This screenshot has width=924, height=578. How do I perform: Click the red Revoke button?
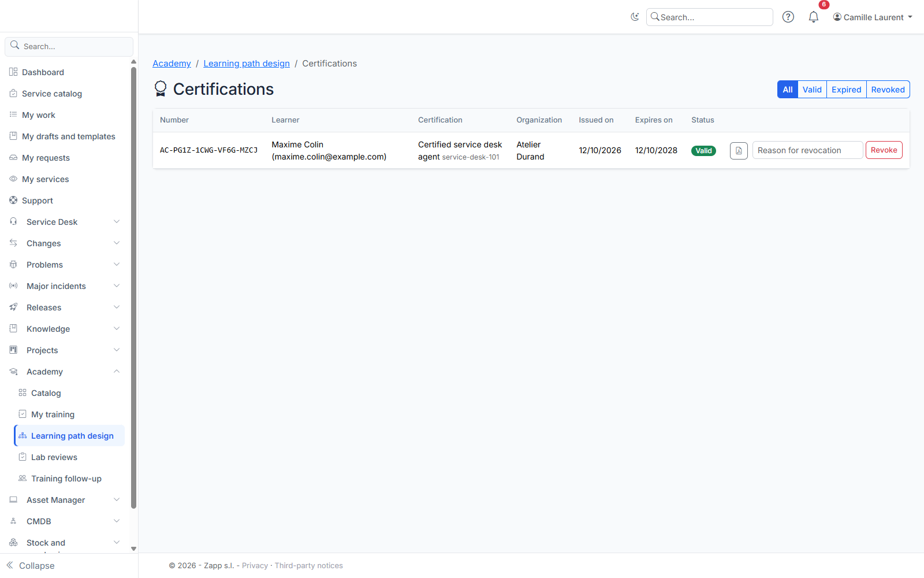(x=884, y=150)
